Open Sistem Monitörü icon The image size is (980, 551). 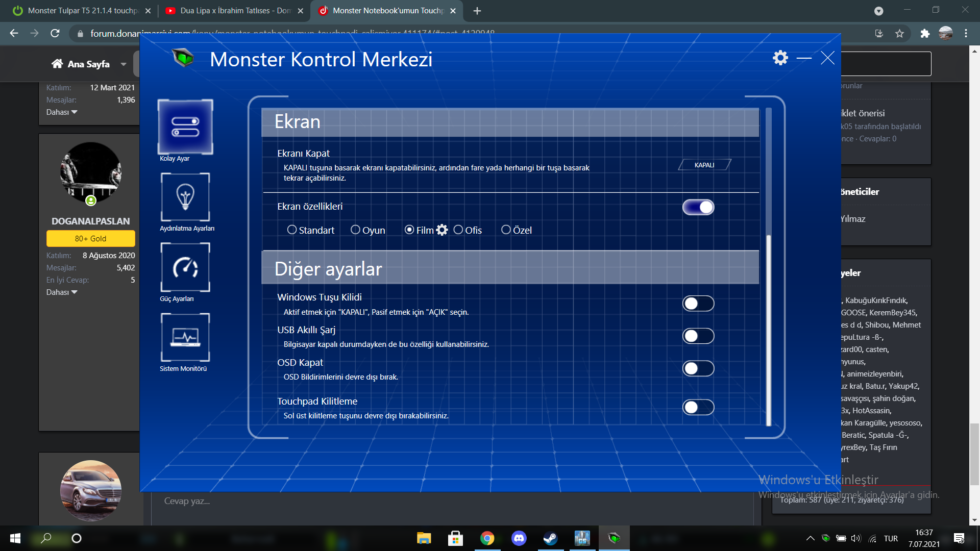pyautogui.click(x=185, y=337)
